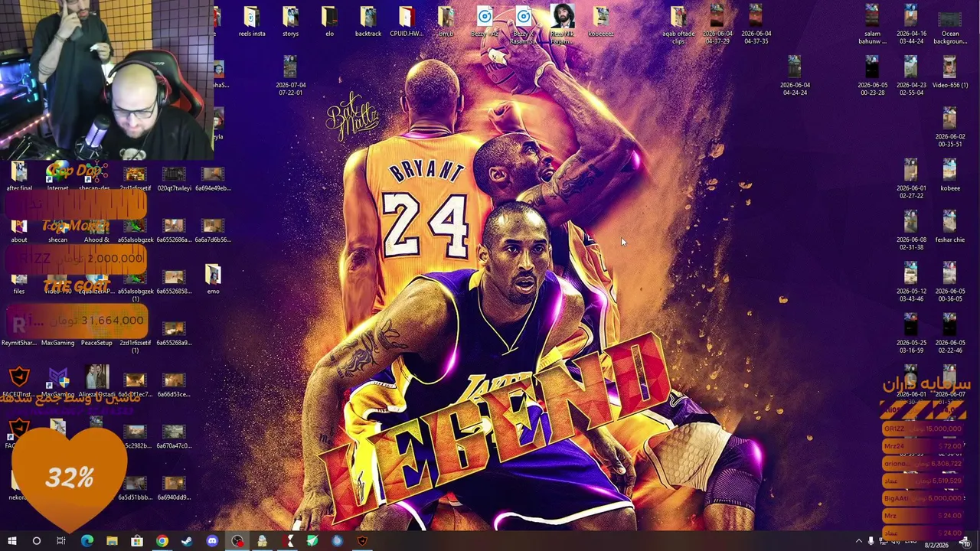Click the taskbar date and time

[937, 543]
